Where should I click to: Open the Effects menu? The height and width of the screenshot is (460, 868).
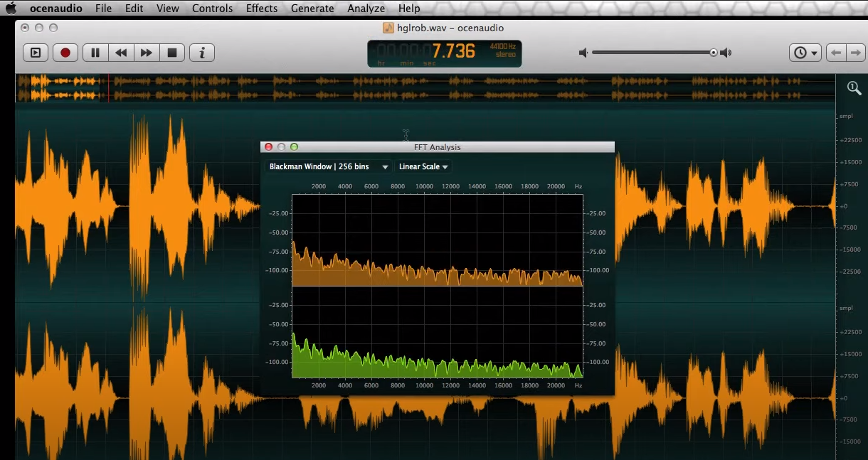(261, 8)
